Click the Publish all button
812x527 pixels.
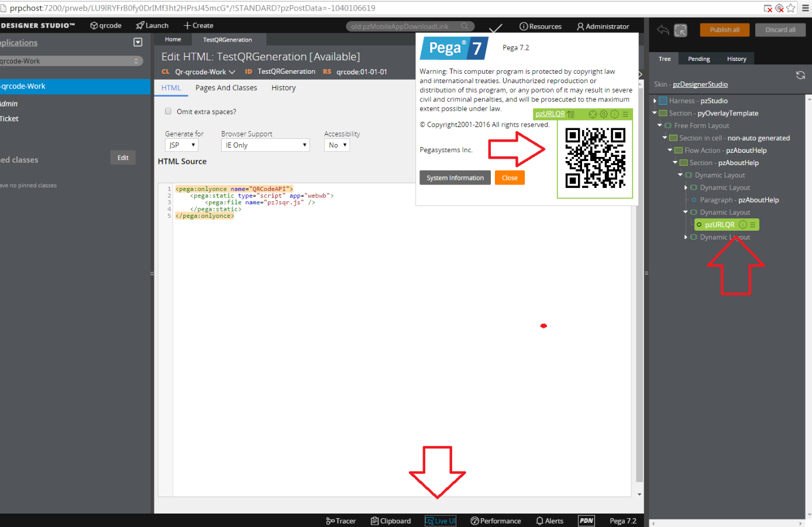[x=724, y=30]
